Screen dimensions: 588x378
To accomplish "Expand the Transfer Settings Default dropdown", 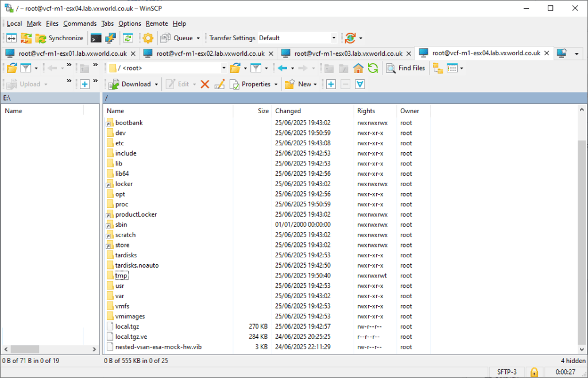I will click(334, 38).
